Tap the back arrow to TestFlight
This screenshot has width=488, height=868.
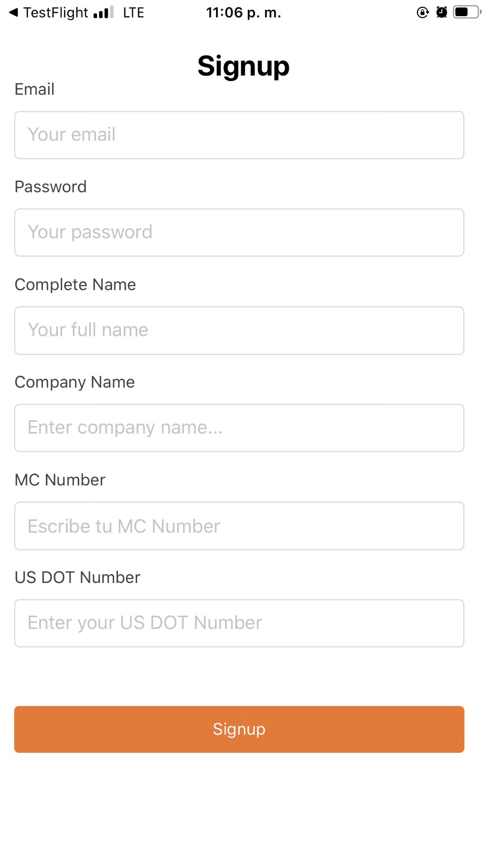tap(14, 13)
